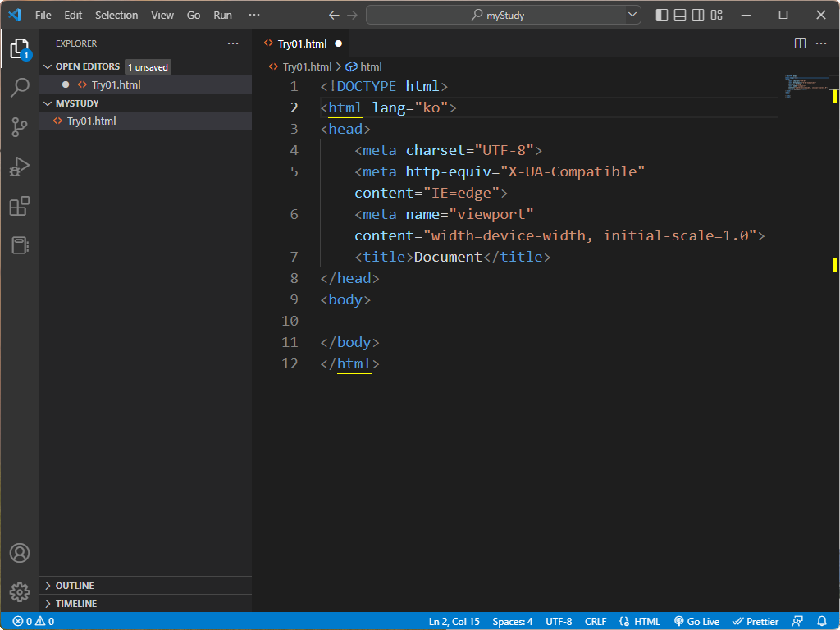Screen dimensions: 840x630
Task: Toggle the primary side bar layout icon
Action: coord(662,15)
